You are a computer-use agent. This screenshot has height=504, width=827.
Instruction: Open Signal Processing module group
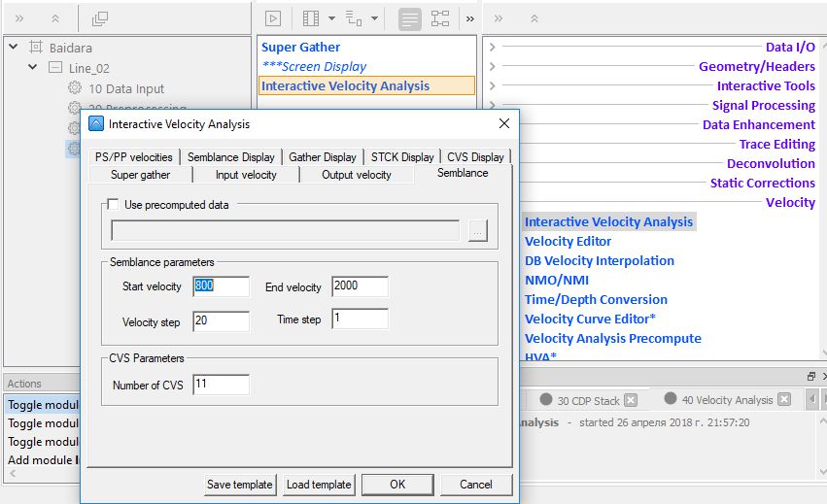click(763, 106)
